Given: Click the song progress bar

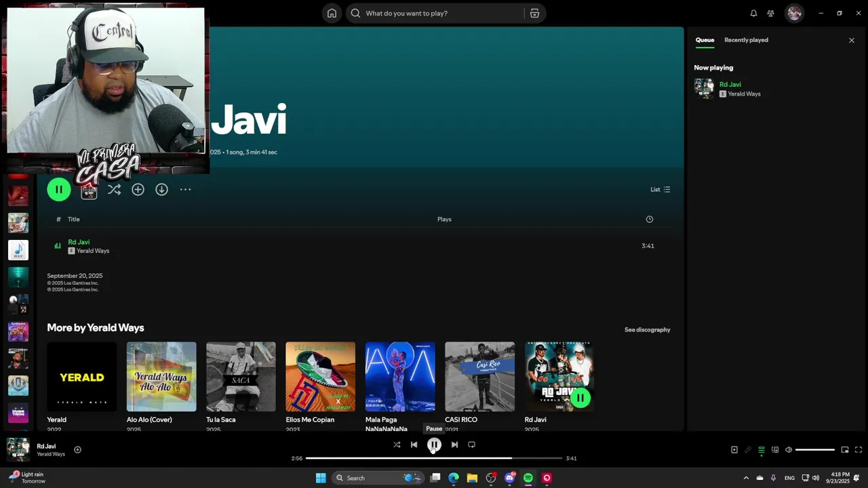Looking at the screenshot, I should (434, 458).
